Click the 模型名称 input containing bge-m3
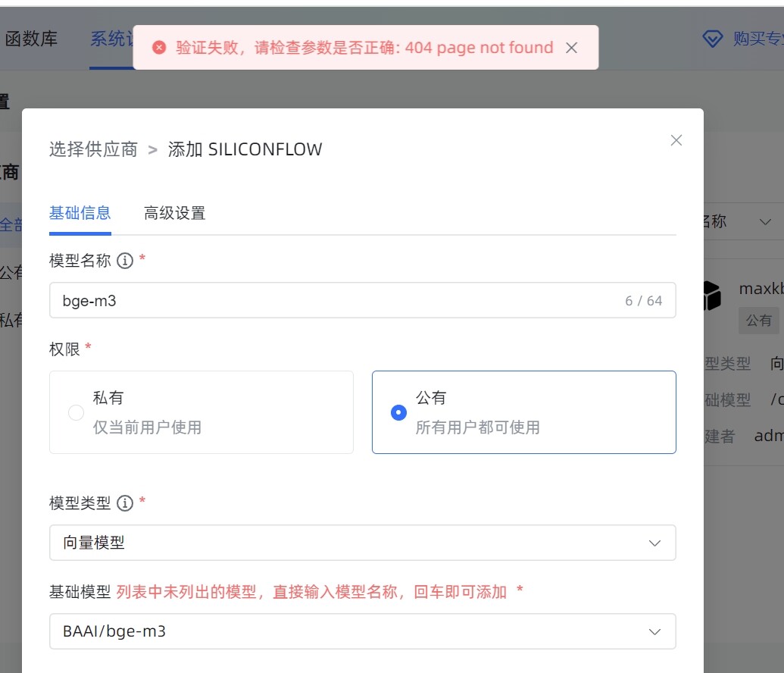784x673 pixels. point(363,300)
